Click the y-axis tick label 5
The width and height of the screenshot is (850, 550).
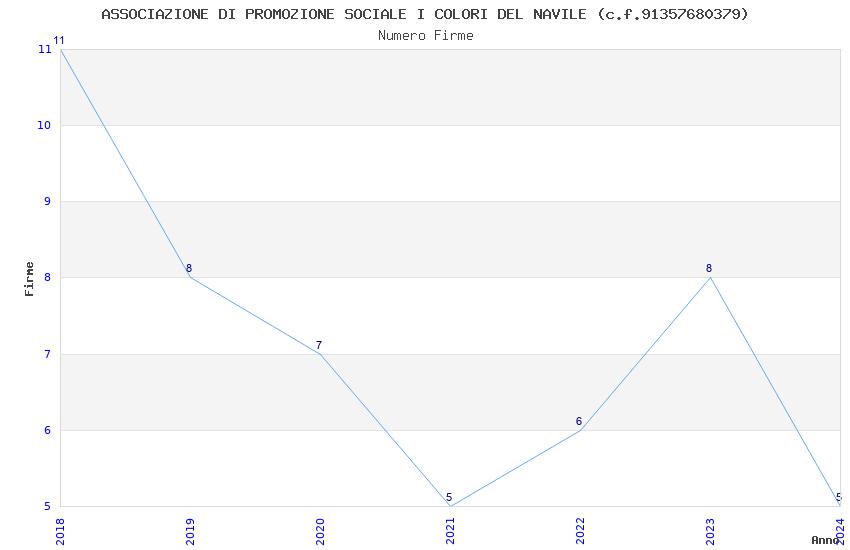pyautogui.click(x=48, y=506)
